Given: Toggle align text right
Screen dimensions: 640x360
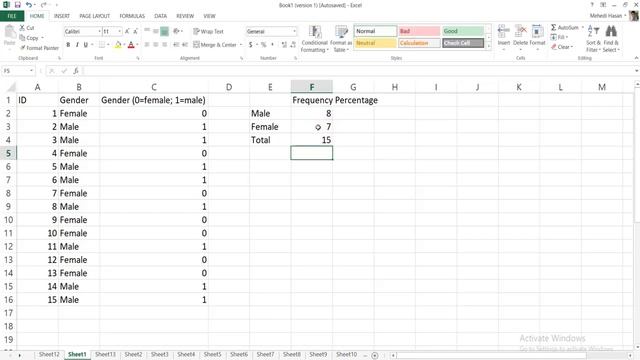Looking at the screenshot, I should coord(164,44).
